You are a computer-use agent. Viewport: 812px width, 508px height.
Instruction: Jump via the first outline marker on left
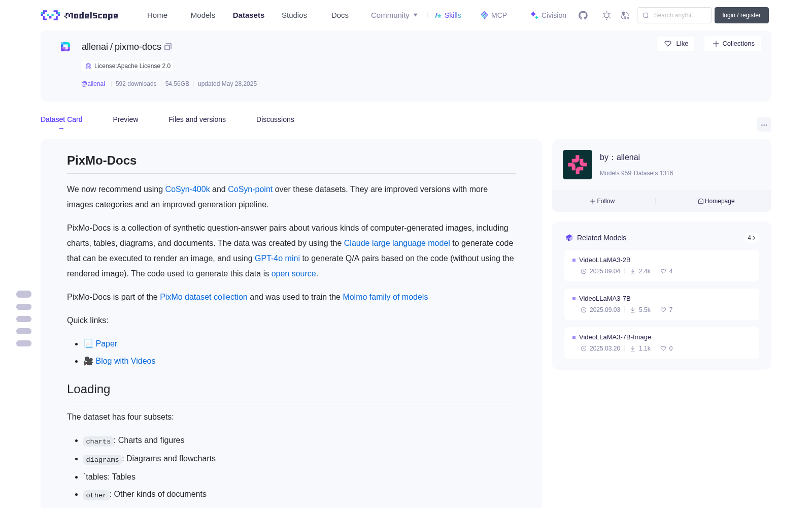(24, 294)
